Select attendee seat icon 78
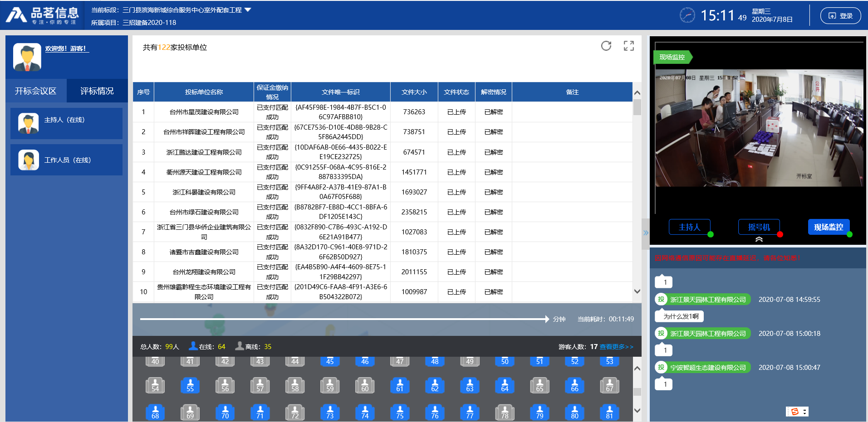 [505, 412]
